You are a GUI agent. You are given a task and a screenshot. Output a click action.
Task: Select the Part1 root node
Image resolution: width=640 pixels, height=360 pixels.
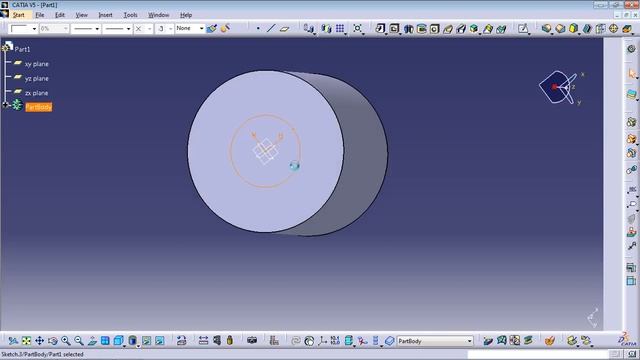point(22,49)
